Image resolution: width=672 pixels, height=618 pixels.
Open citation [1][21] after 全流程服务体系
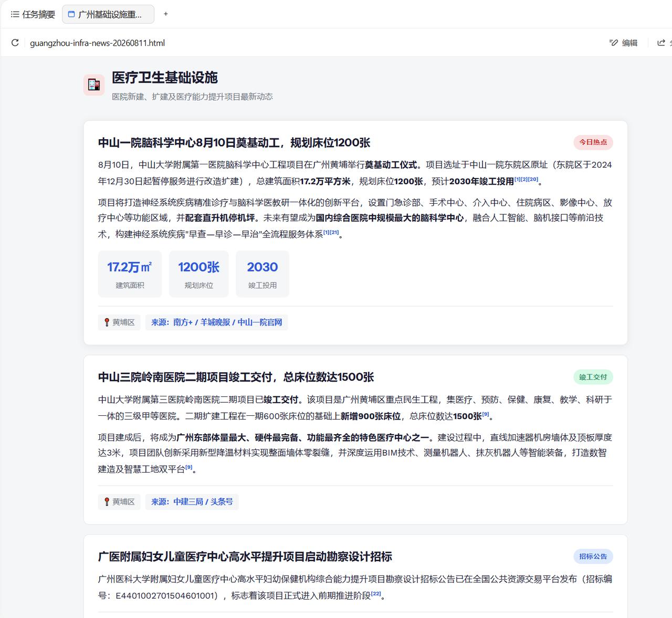coord(331,233)
